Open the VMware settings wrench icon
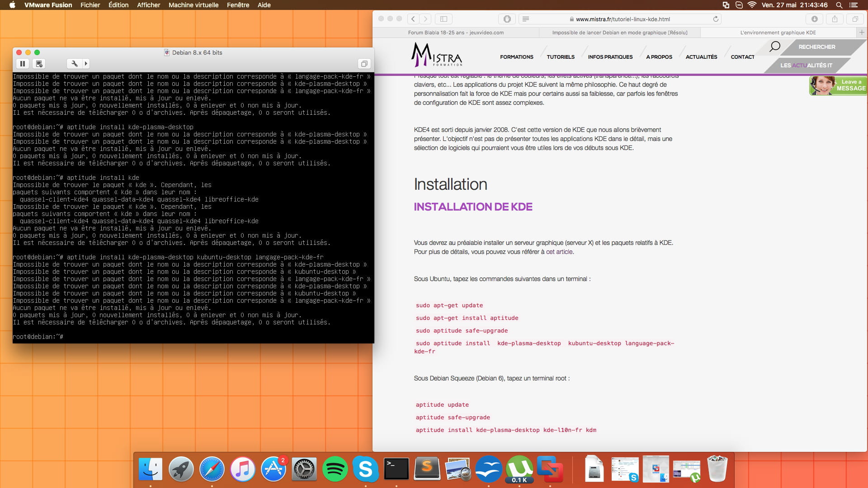The height and width of the screenshot is (488, 868). coord(74,64)
